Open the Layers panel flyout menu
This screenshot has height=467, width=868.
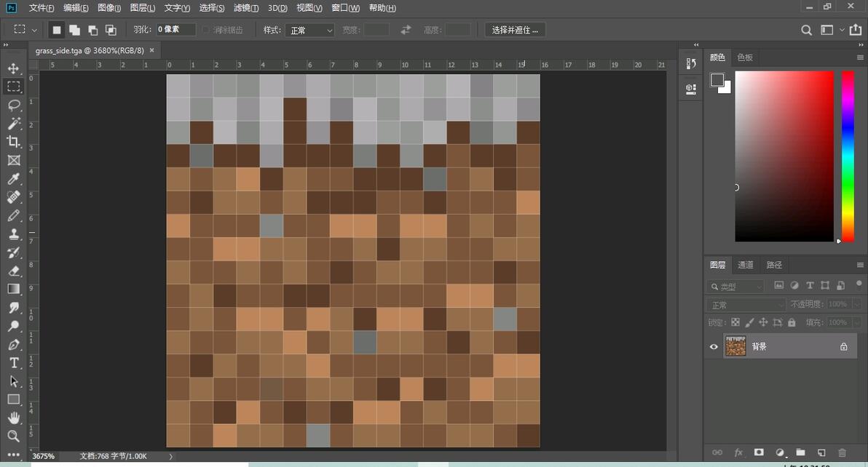860,265
